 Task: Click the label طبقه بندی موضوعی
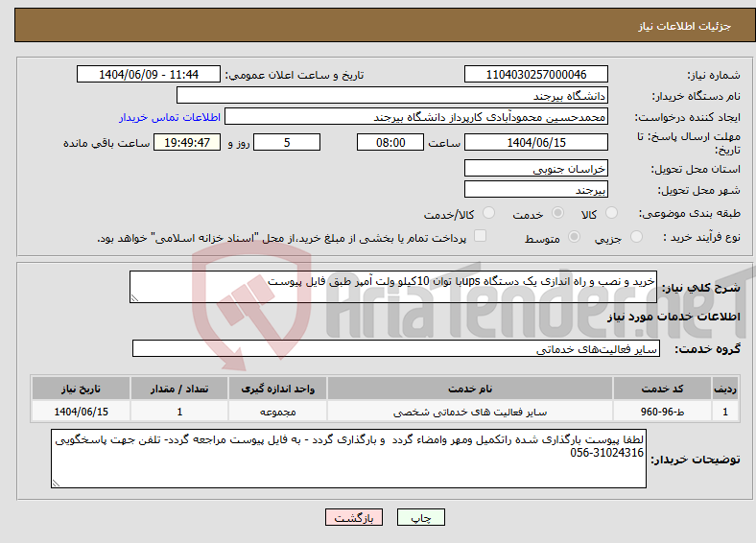click(690, 213)
